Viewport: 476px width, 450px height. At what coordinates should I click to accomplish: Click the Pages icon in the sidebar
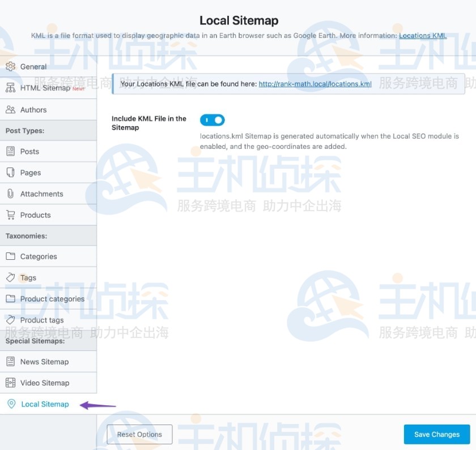click(x=12, y=173)
